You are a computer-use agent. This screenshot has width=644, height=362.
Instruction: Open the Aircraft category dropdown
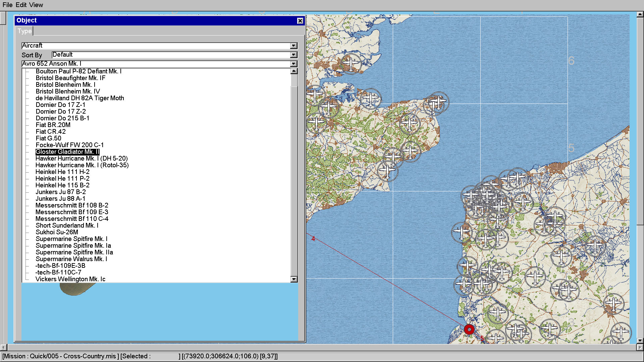[x=293, y=46]
